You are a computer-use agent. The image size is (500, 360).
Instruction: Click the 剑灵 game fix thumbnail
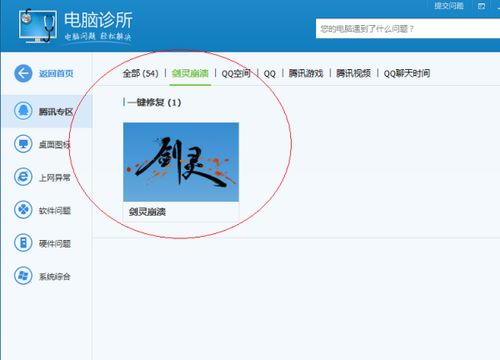point(181,162)
